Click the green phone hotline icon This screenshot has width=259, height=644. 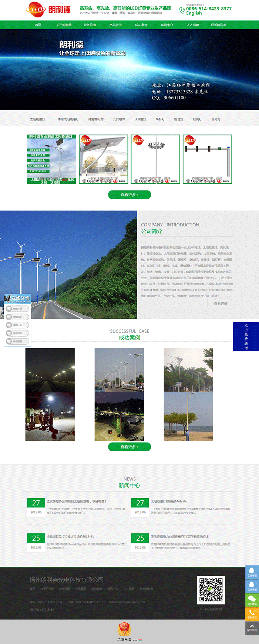[x=182, y=10]
